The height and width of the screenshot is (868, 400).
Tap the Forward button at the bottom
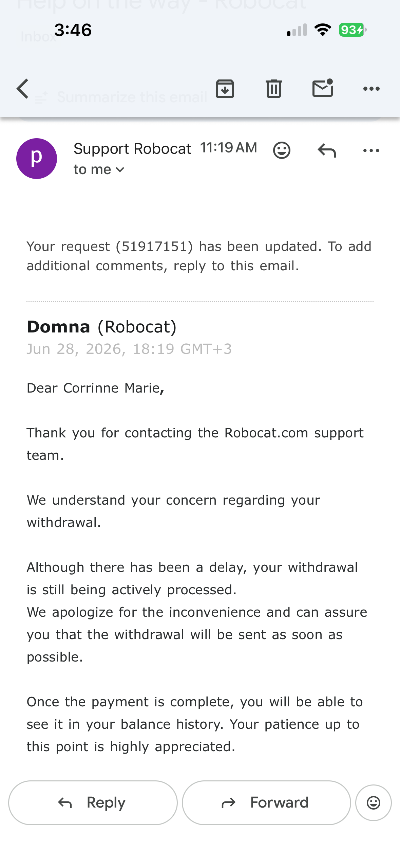coord(266,802)
